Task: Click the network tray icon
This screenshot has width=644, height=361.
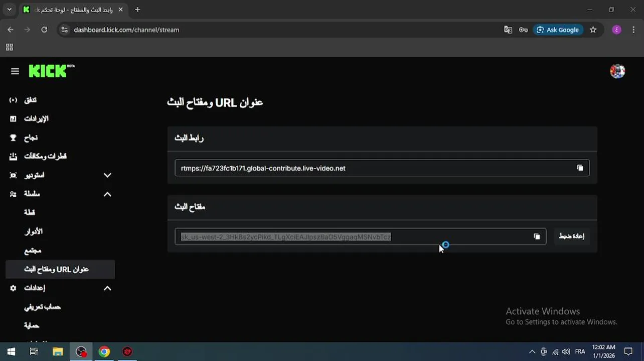Action: click(555, 351)
